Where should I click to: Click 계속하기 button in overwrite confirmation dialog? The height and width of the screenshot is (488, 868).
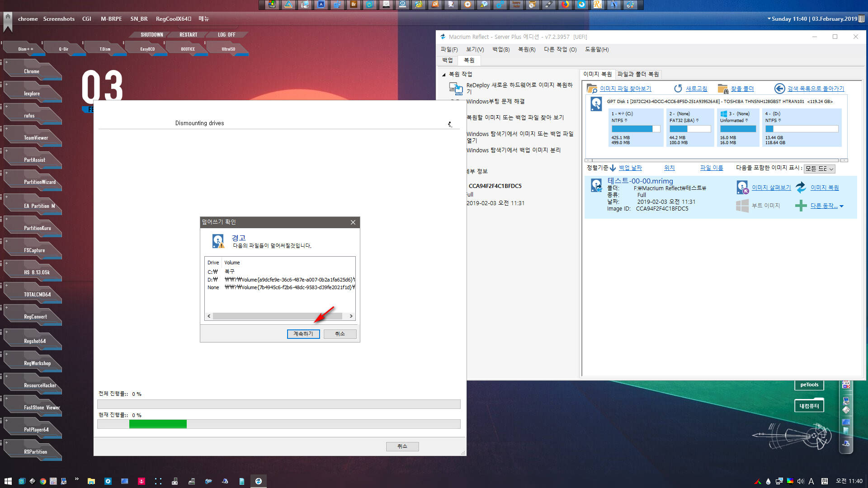pos(303,334)
